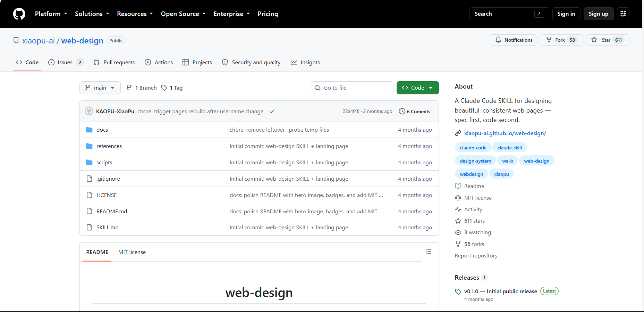This screenshot has width=644, height=312.
Task: Click the commits history clock icon
Action: (x=402, y=111)
